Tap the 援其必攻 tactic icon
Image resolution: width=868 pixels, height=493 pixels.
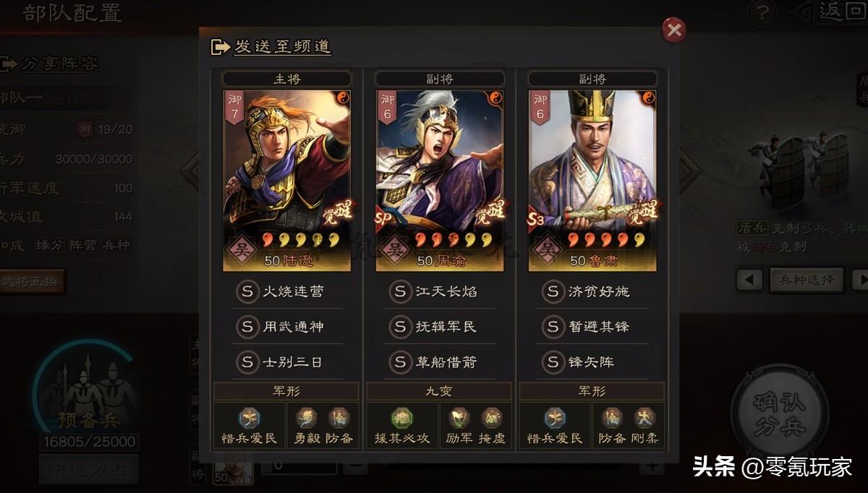pyautogui.click(x=401, y=425)
